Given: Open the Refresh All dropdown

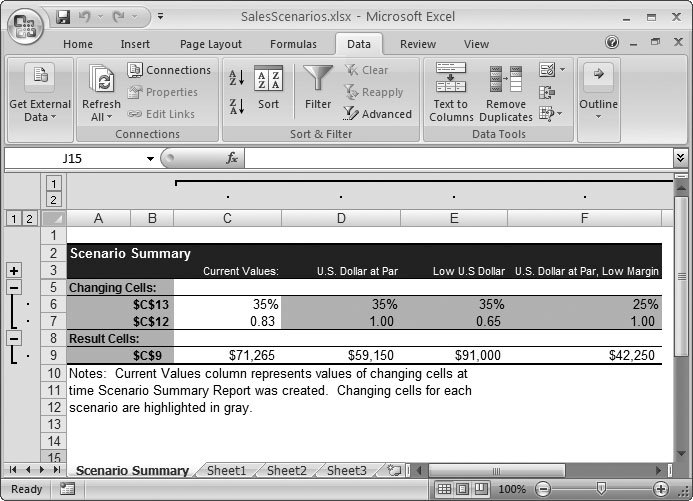Looking at the screenshot, I should coord(101,117).
